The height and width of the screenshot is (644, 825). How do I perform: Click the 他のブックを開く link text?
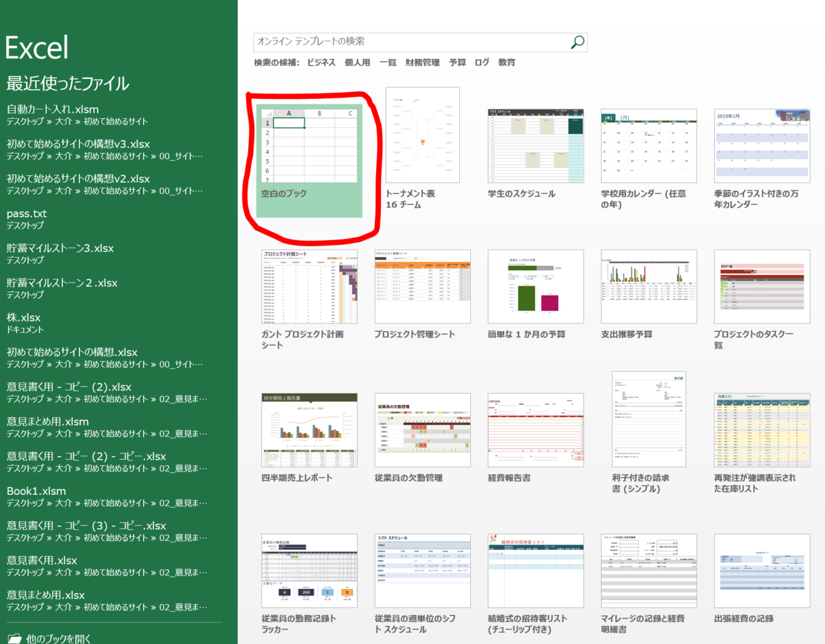pos(58,639)
